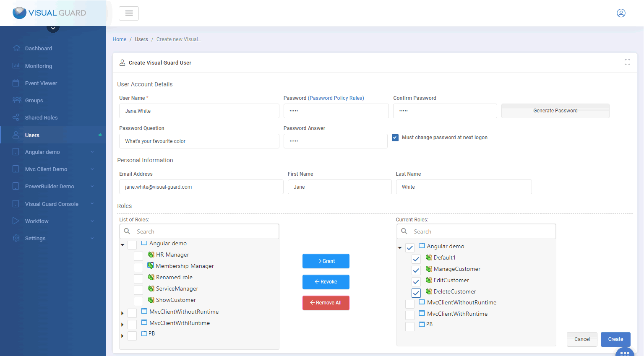The width and height of the screenshot is (644, 356).
Task: Collapse Angular demo in List of Roles
Action: (x=123, y=244)
